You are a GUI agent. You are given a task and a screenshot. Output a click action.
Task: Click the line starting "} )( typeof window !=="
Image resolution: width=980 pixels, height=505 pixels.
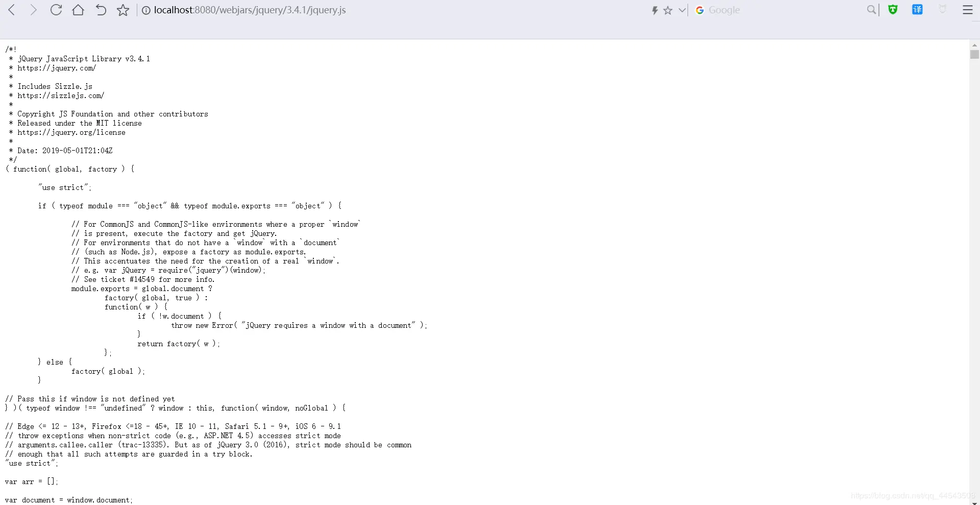pos(176,408)
